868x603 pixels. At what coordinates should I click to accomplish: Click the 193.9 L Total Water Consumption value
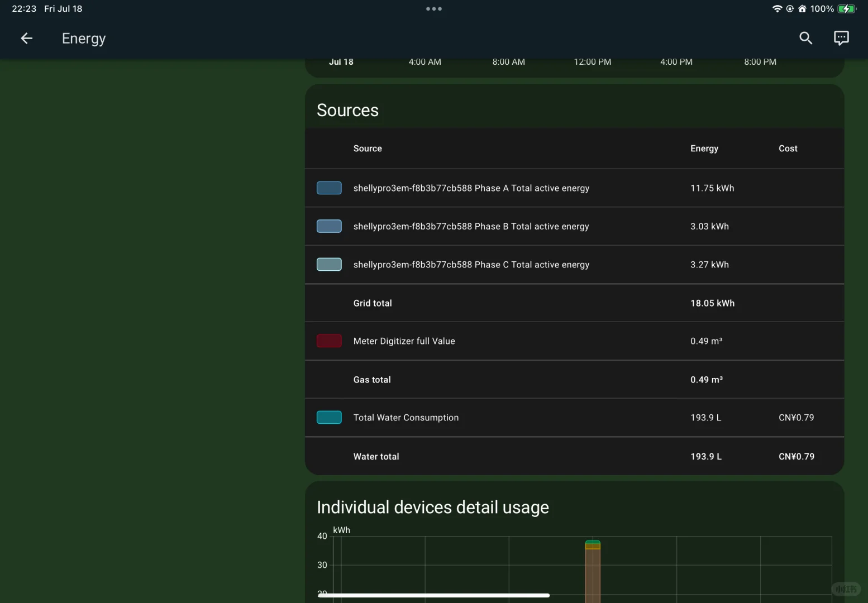pyautogui.click(x=706, y=418)
